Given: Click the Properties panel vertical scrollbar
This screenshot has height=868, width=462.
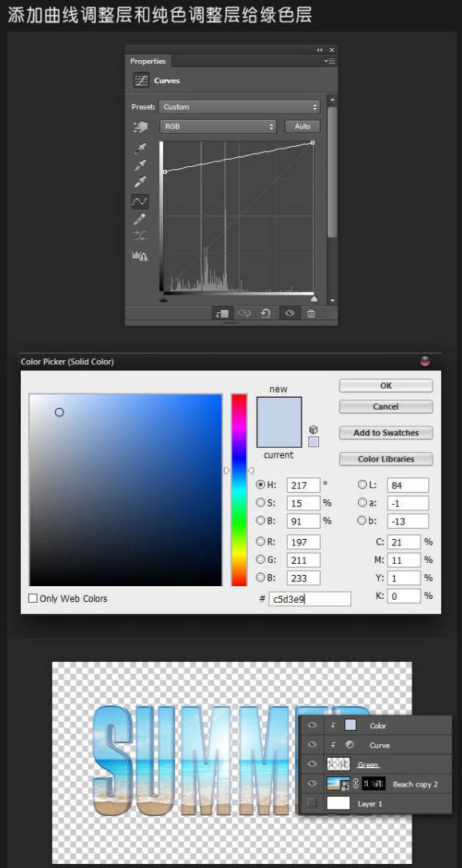Looking at the screenshot, I should click(x=333, y=172).
